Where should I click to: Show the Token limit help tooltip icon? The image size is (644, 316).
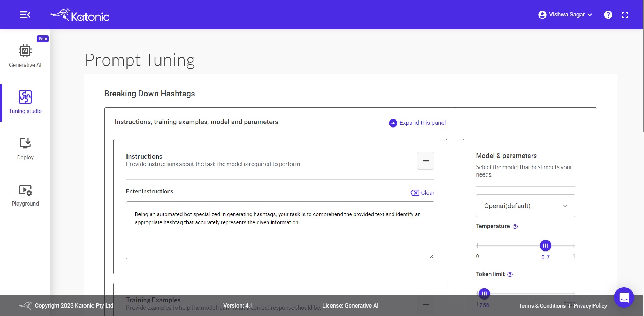tap(510, 274)
